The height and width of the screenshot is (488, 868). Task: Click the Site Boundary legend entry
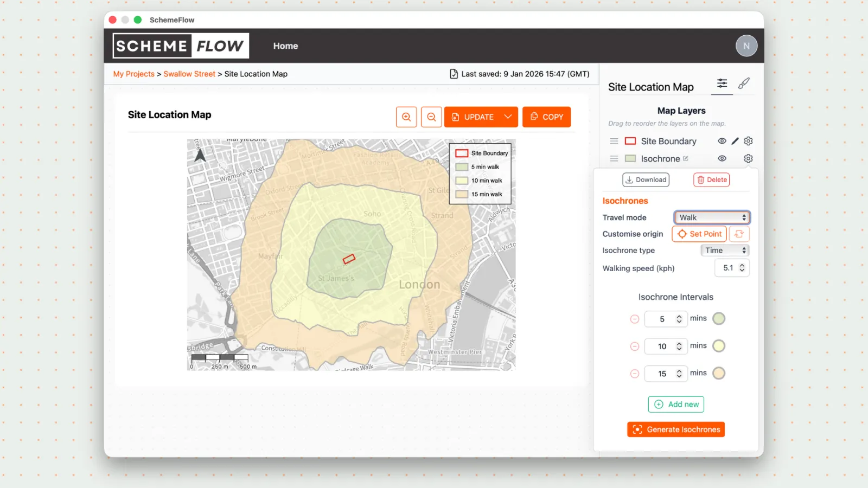[482, 153]
